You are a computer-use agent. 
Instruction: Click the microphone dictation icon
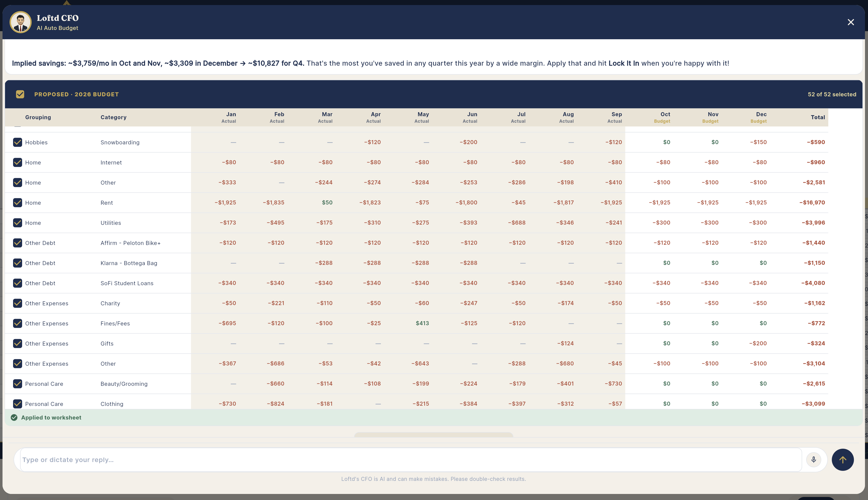(x=813, y=460)
